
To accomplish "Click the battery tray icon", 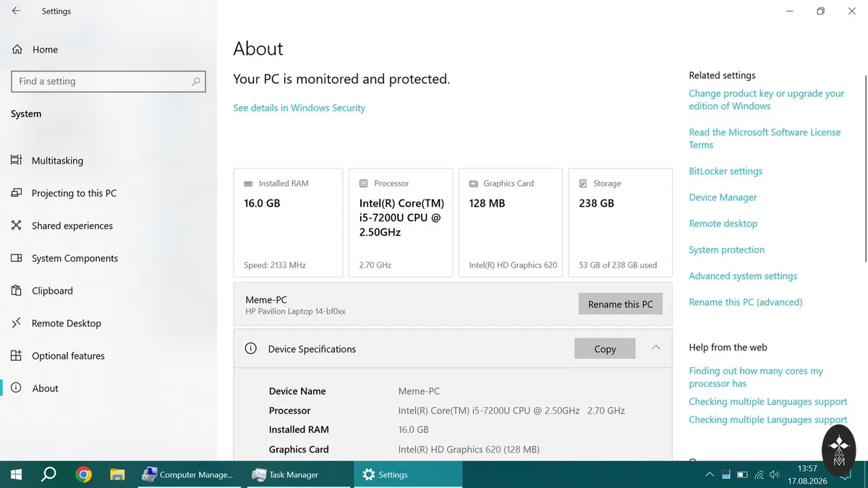I will coord(742,475).
